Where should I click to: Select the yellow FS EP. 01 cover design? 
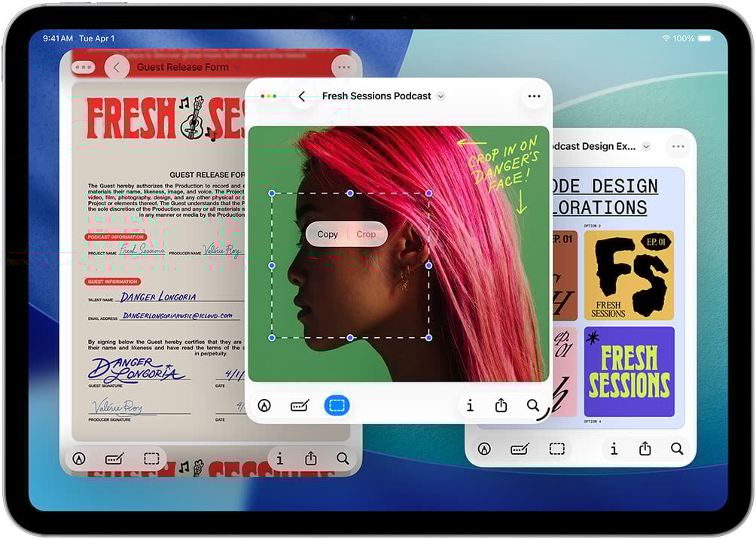629,276
